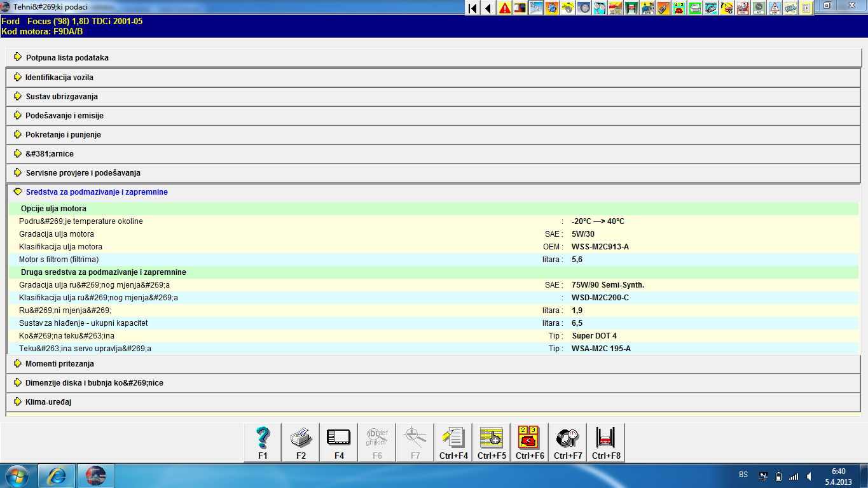Image resolution: width=868 pixels, height=488 pixels.
Task: Expand Klima-uređaj section
Action: 434,401
